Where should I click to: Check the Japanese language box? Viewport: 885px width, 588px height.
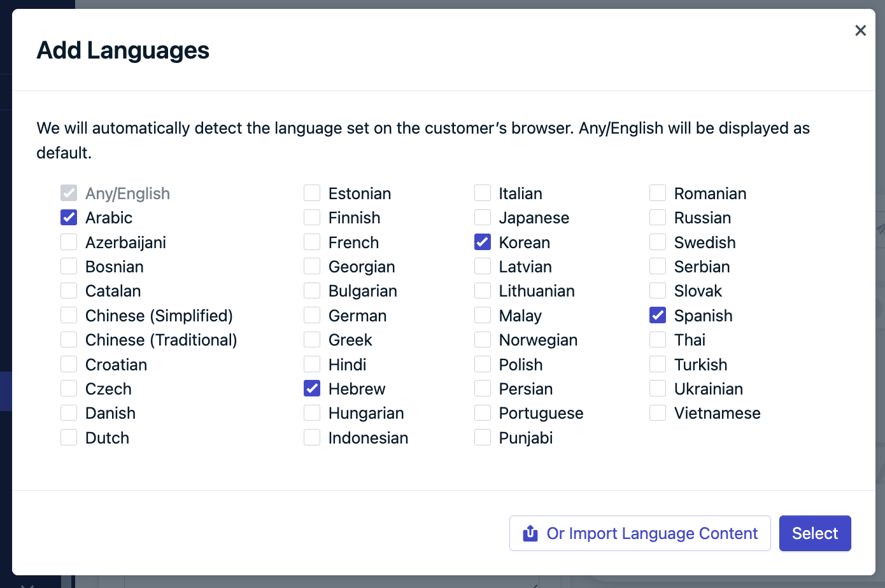point(483,218)
